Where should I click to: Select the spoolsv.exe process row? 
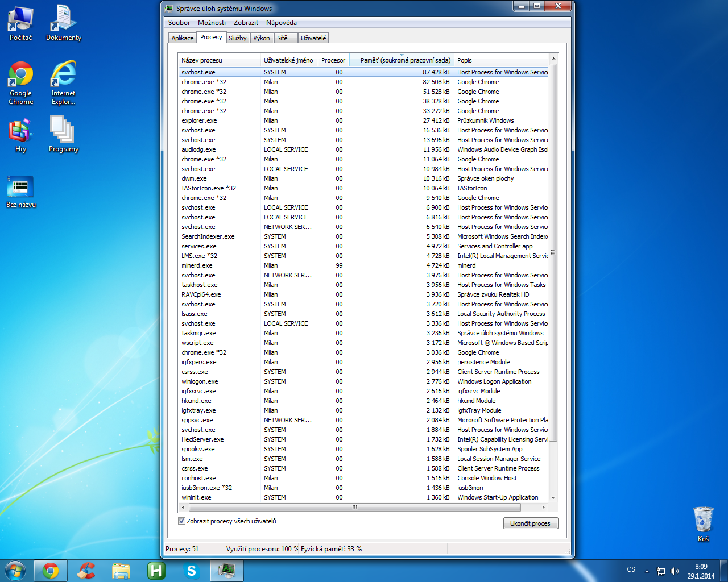tap(363, 449)
